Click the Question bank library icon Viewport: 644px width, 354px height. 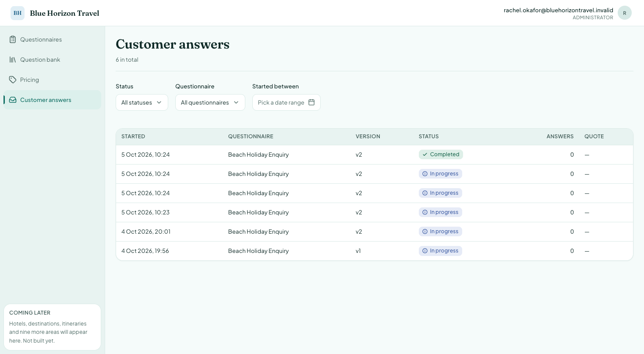point(13,60)
